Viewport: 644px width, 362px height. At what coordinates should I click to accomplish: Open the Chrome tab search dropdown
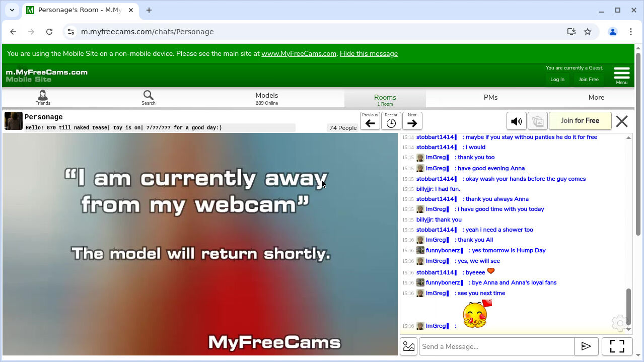pos(12,10)
